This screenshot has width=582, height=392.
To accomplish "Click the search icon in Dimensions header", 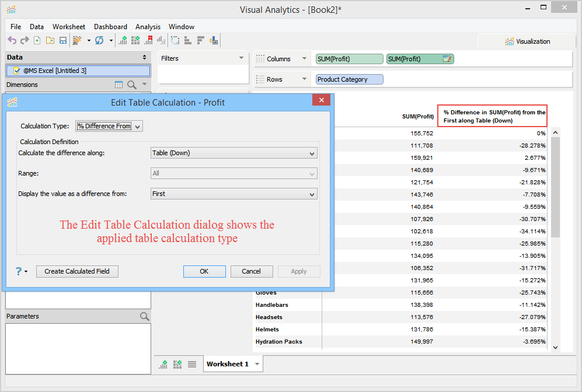I will [x=132, y=85].
